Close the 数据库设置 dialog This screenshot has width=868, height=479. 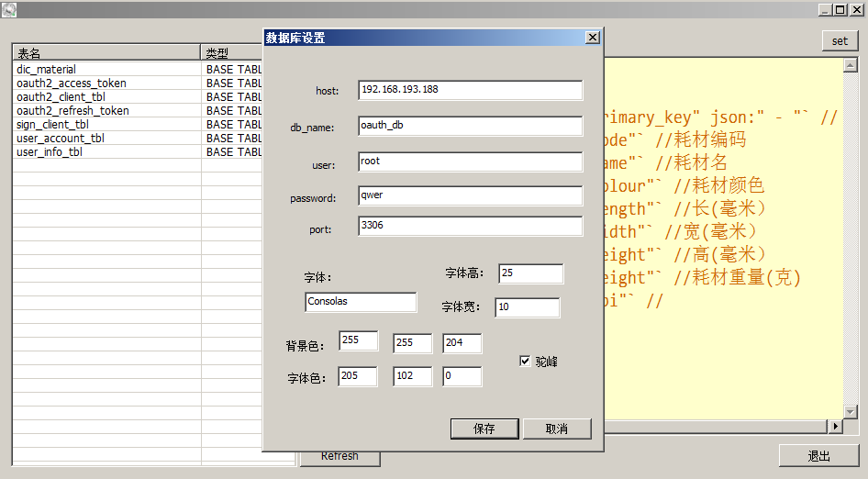592,38
